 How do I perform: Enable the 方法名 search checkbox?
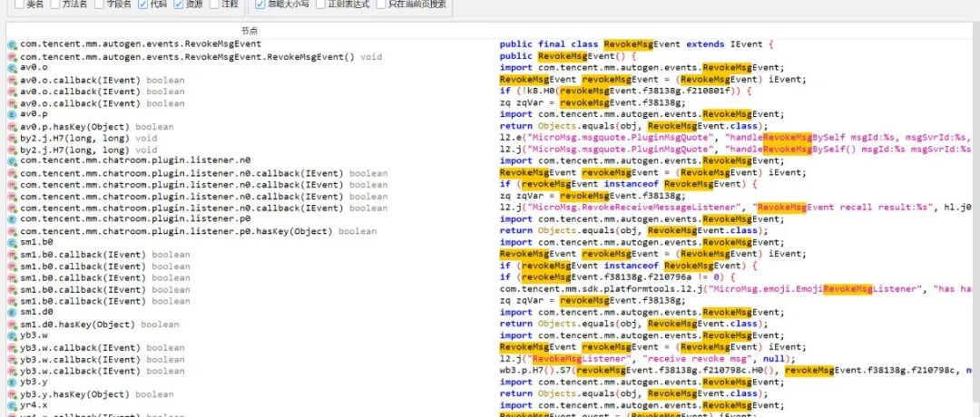[55, 4]
